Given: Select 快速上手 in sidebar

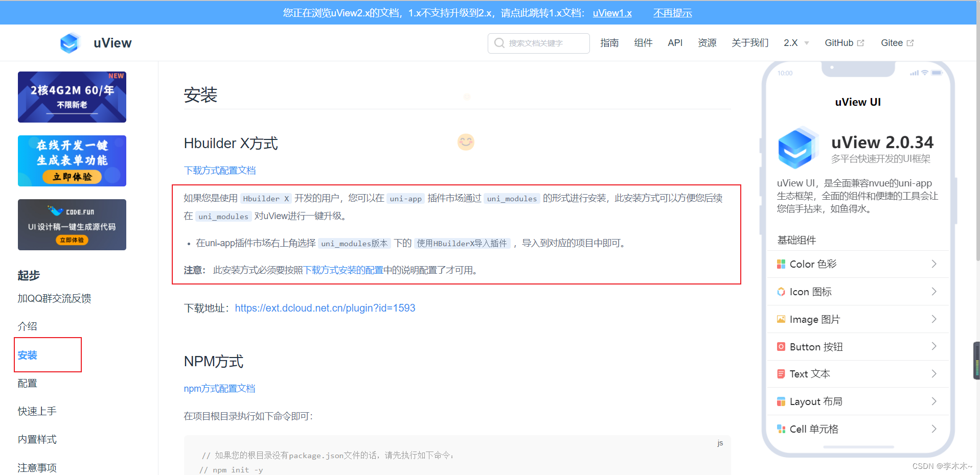Looking at the screenshot, I should (37, 411).
